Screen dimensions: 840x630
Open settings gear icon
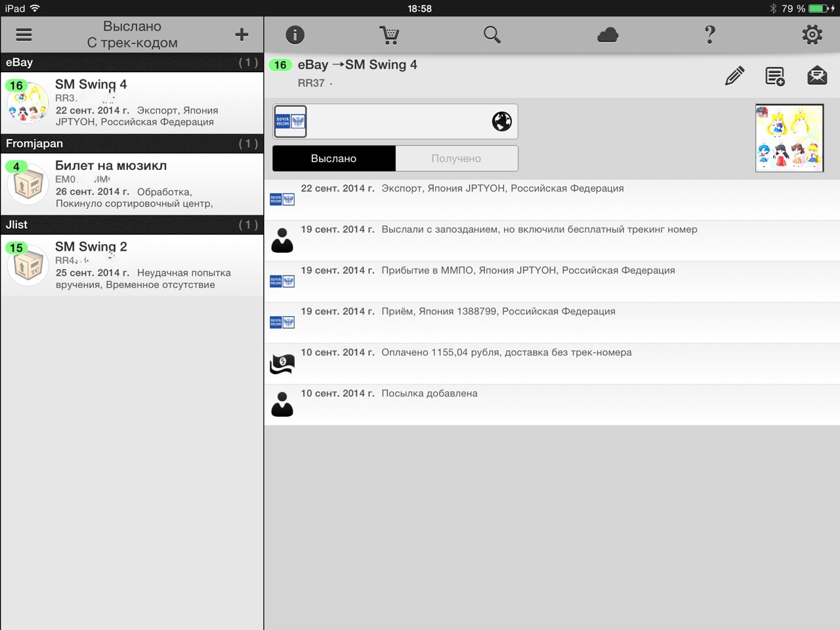(812, 35)
